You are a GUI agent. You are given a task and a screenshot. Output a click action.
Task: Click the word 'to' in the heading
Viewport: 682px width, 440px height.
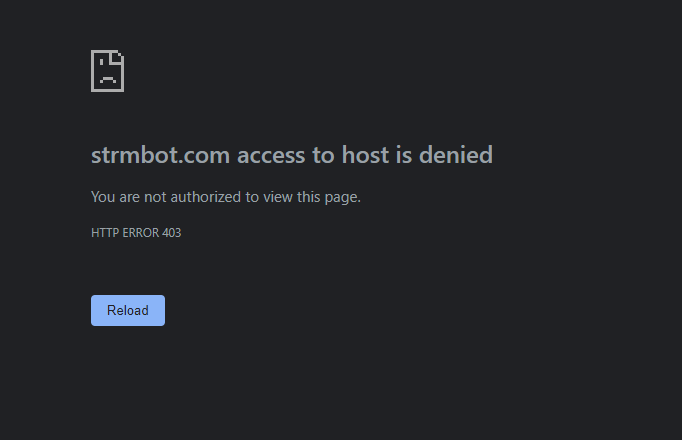[324, 155]
